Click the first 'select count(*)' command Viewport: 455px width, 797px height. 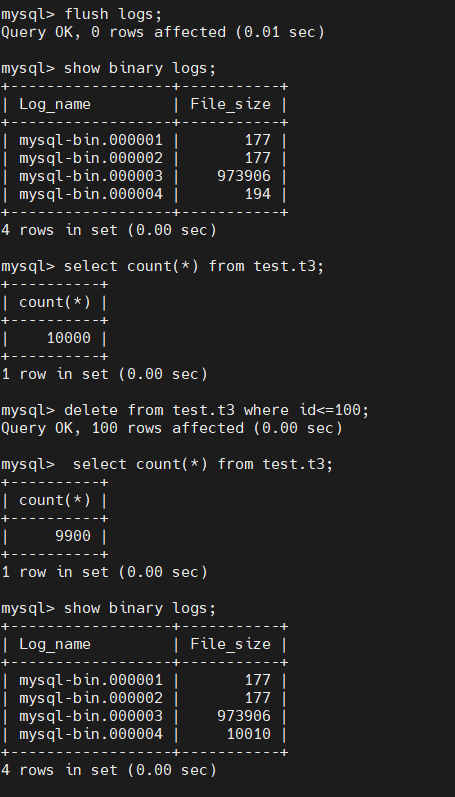click(194, 266)
